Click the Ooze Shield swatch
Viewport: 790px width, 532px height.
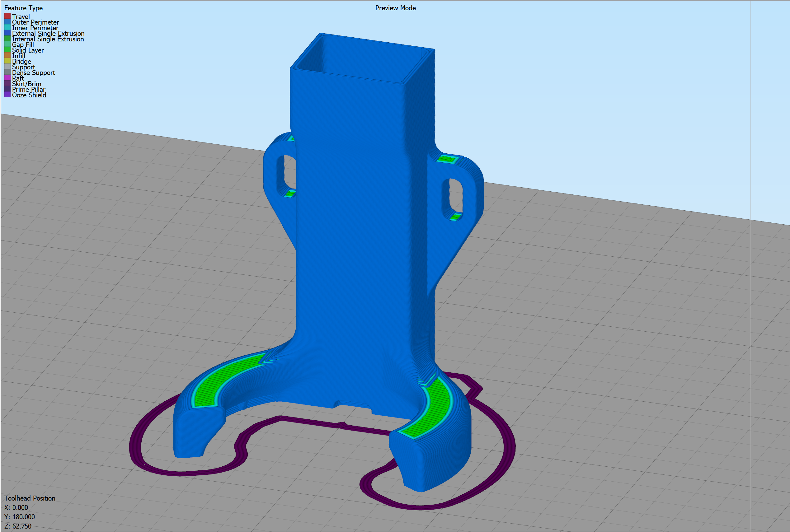point(7,95)
